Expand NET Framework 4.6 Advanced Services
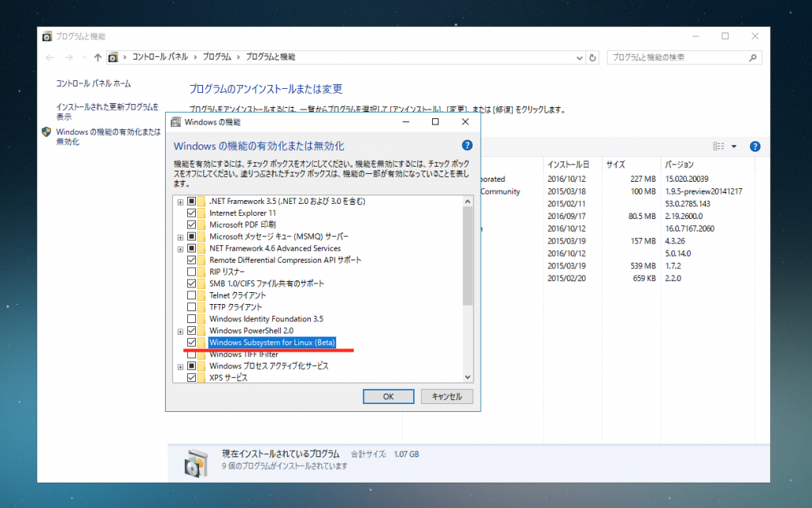 (x=180, y=248)
